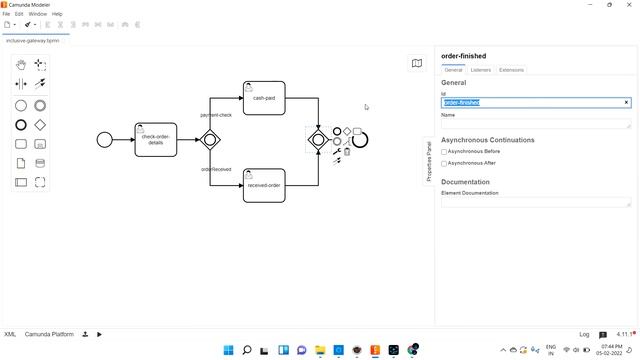Open the color picker tool dropdown arrow
640x360 pixels.
pos(35,24)
